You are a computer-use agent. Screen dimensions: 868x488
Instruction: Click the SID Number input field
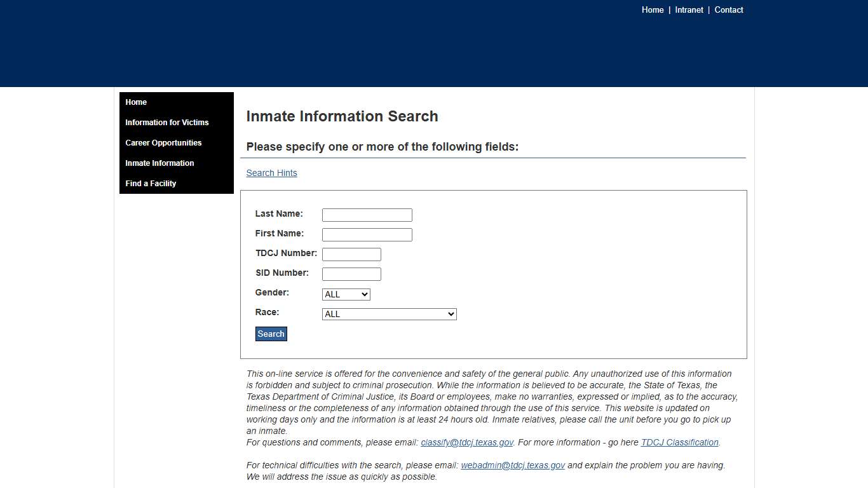351,274
